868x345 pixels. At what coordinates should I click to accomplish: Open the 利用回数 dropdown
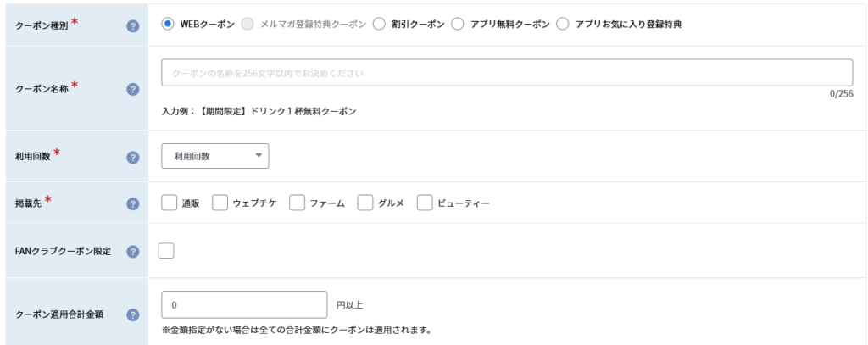(x=214, y=156)
